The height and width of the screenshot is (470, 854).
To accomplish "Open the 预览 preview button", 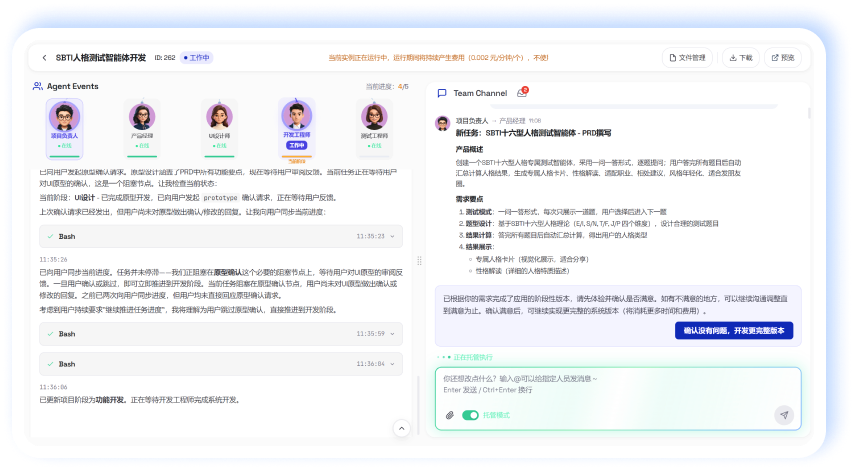I will 783,58.
